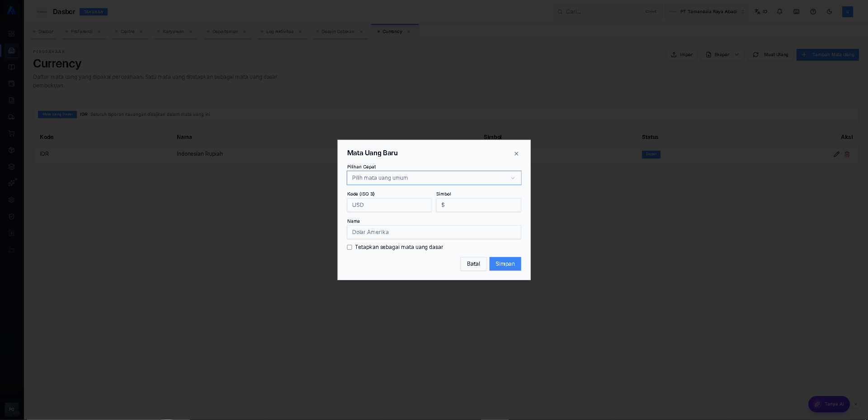Close the Departemen tab
Screen dimensions: 868x420
click(245, 32)
